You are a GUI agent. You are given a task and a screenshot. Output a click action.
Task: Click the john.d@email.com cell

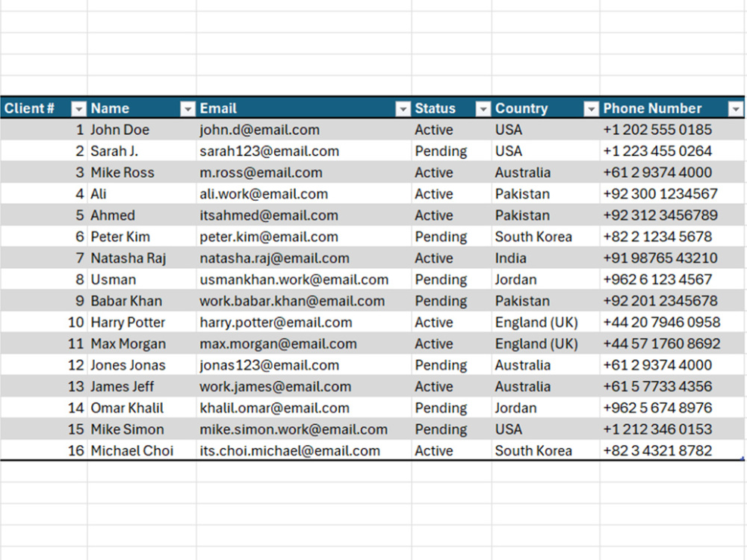[x=304, y=129]
